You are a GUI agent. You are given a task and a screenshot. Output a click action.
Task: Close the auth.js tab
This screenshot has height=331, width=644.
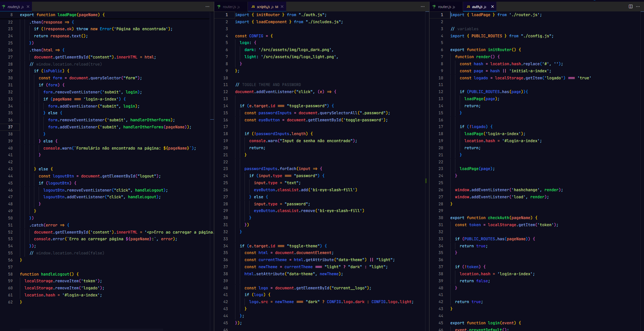[x=492, y=7]
